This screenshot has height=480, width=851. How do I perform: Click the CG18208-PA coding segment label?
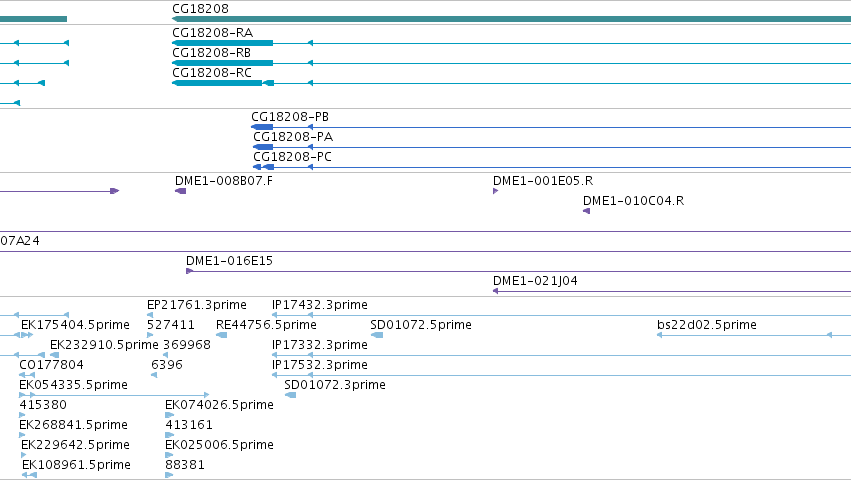tap(293, 137)
